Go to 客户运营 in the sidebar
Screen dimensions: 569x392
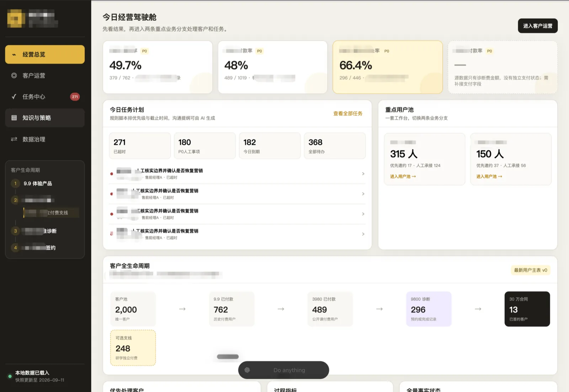click(x=45, y=75)
